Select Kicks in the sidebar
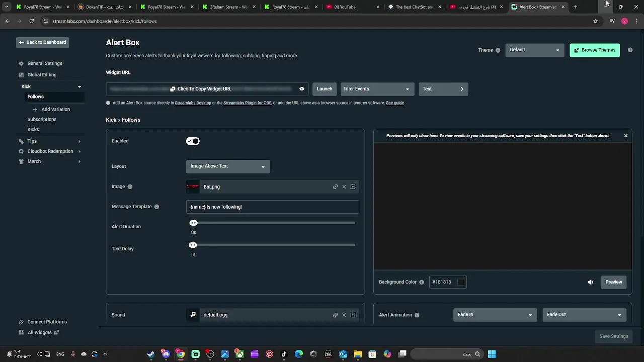This screenshot has width=644, height=362. coord(33,130)
